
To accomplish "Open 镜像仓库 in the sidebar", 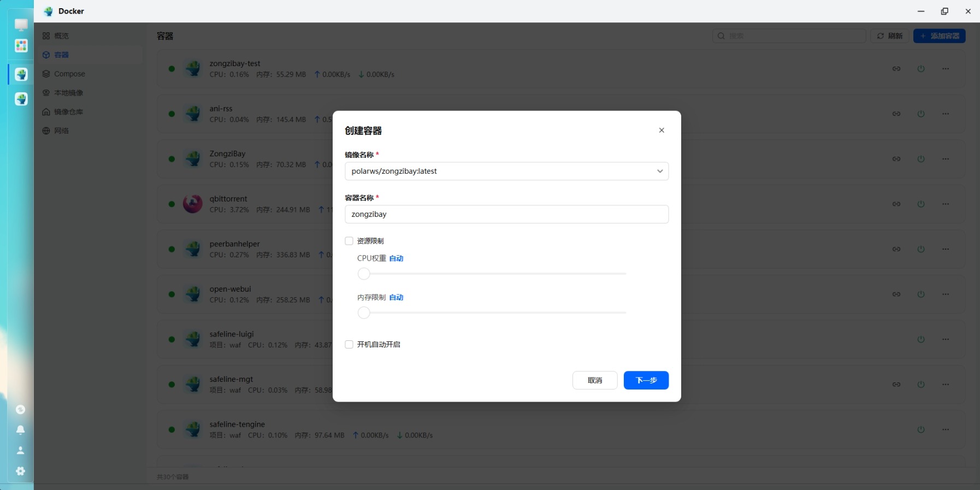I will [90, 112].
